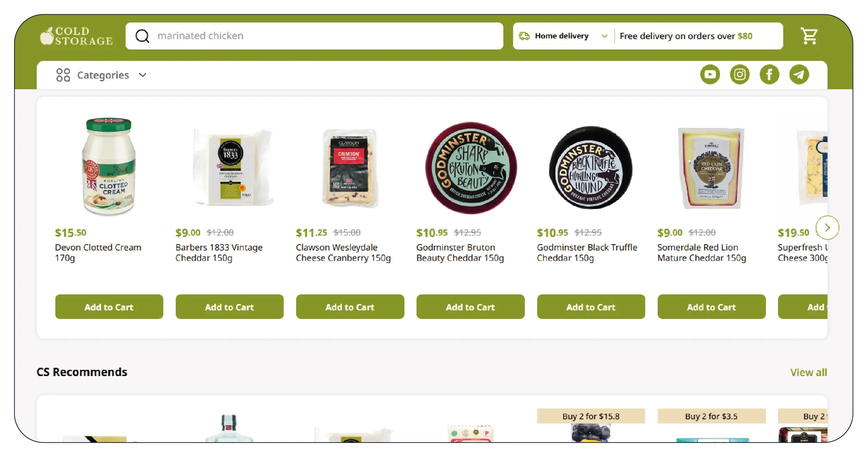Click the Categories grid icon
Screen dimensions: 868x457
point(63,75)
